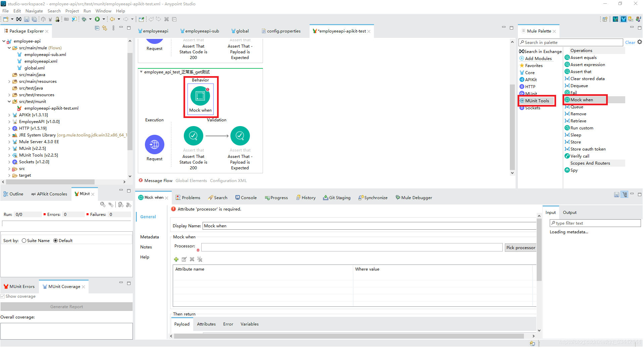The image size is (644, 348).
Task: Open the Package Explorer view menu
Action: tap(113, 28)
